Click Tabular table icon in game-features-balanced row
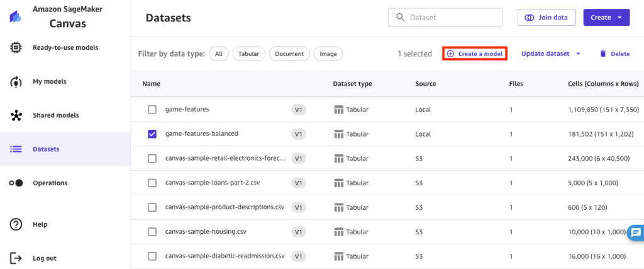 [x=339, y=134]
